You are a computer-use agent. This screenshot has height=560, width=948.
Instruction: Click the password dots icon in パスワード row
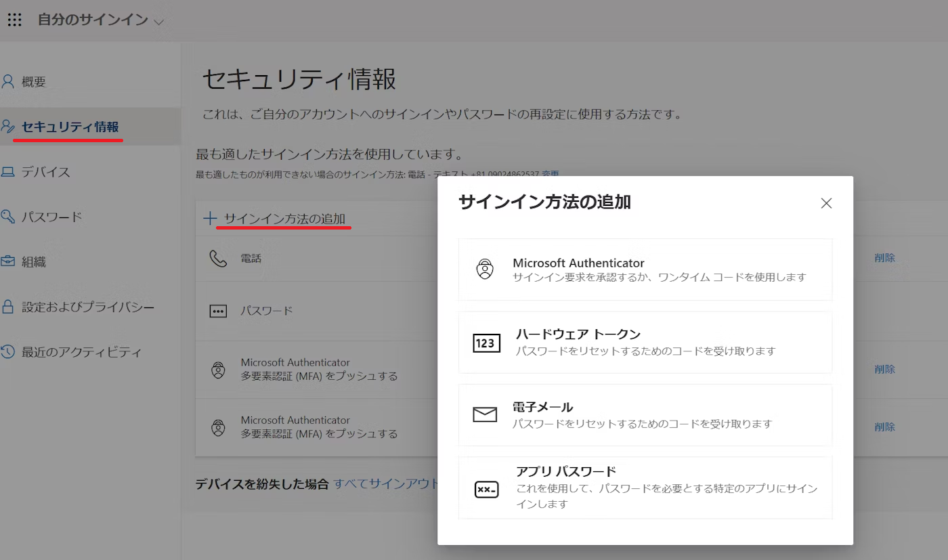pyautogui.click(x=217, y=311)
